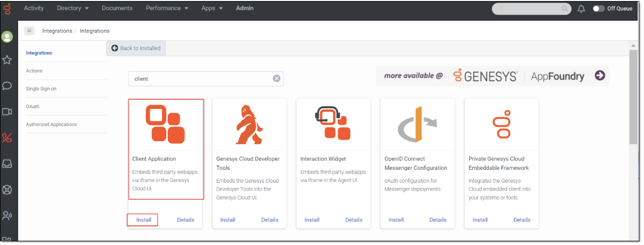Clear the client search text
The width and height of the screenshot is (644, 245).
[276, 79]
